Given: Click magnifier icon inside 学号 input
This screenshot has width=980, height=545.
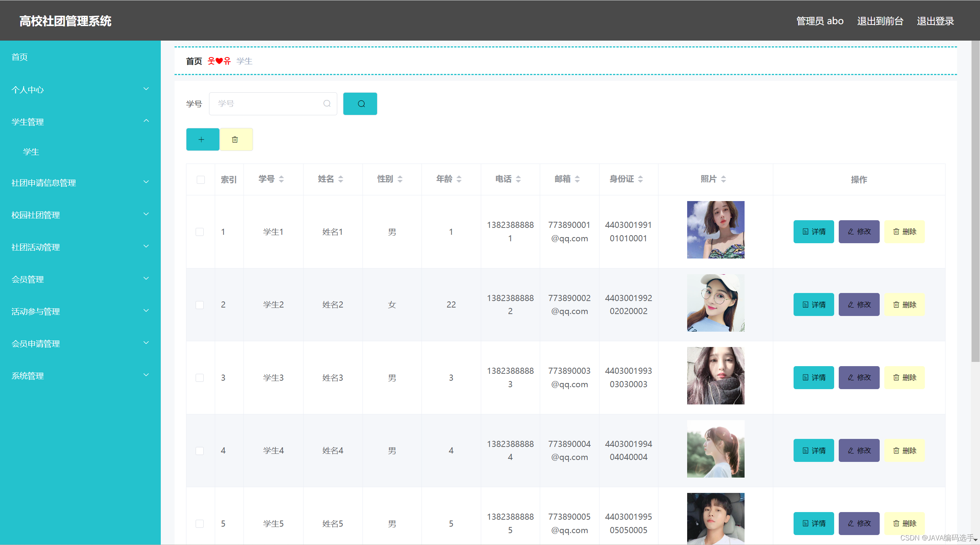Looking at the screenshot, I should [327, 104].
